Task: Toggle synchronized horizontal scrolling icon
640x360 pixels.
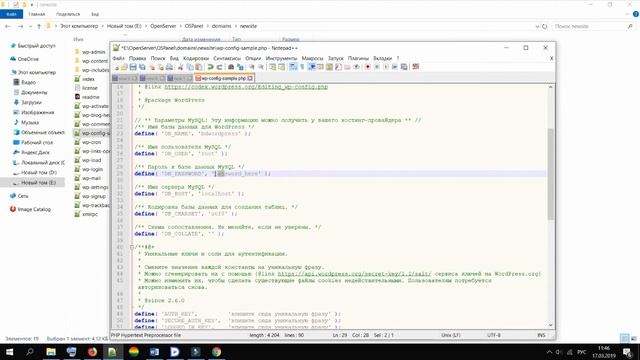Action: click(281, 67)
